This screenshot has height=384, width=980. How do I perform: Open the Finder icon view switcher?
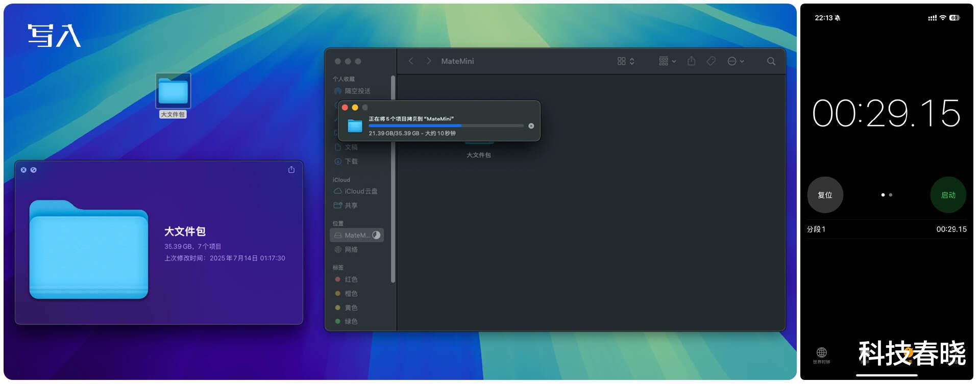(x=626, y=61)
